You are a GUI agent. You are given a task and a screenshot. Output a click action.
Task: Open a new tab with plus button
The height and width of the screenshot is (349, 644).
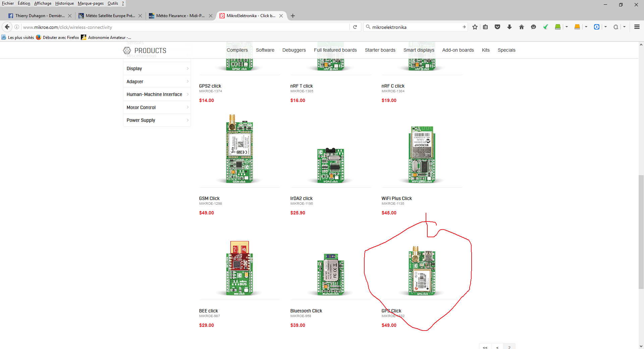coord(293,16)
